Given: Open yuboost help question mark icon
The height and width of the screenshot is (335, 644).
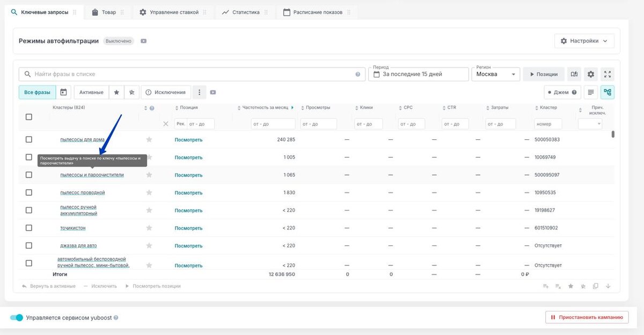Looking at the screenshot, I should 116,318.
